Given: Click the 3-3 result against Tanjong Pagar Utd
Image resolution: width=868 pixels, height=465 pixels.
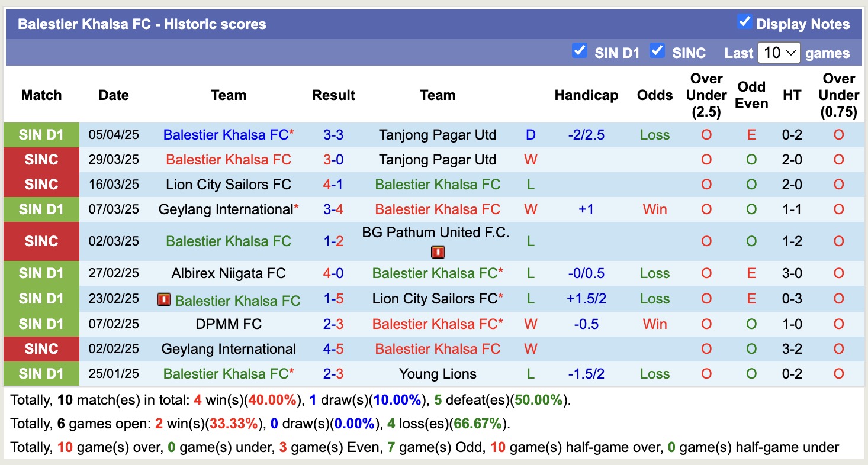Looking at the screenshot, I should (x=333, y=134).
